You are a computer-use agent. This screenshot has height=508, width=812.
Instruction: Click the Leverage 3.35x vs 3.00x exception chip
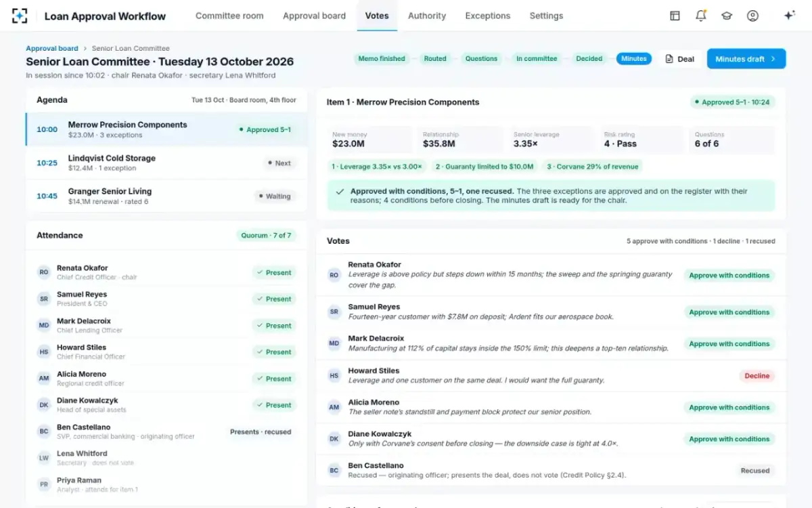tap(377, 166)
